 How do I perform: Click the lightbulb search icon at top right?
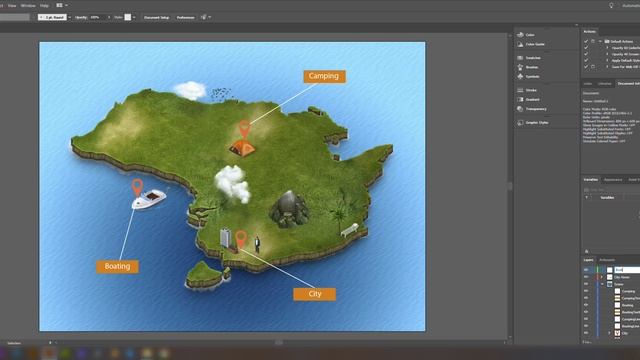pyautogui.click(x=611, y=5)
